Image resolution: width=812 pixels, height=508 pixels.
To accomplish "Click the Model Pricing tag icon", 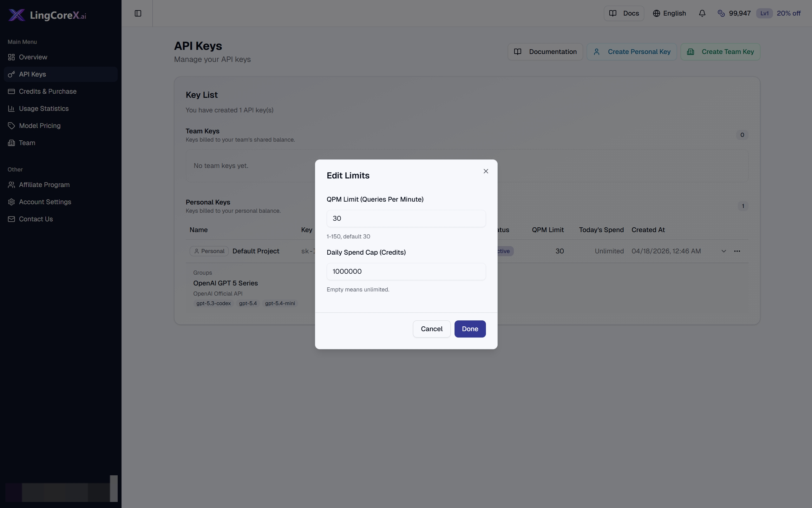I will [x=11, y=126].
